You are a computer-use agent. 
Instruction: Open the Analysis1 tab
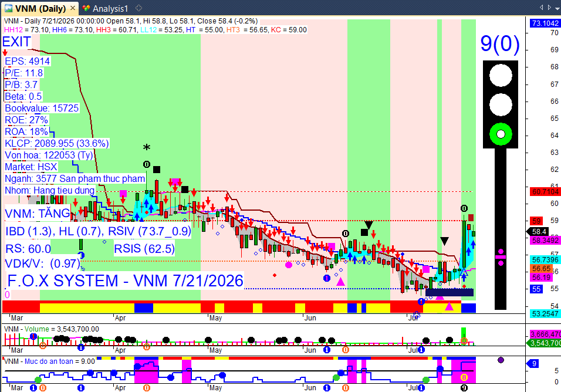point(110,8)
